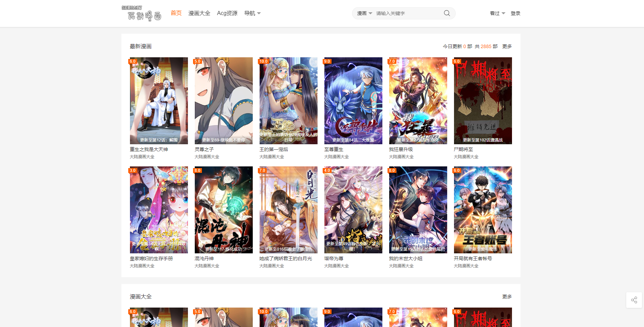This screenshot has width=644, height=327.
Task: Open the 我的末世大小姐 cover thumbnail
Action: [418, 210]
